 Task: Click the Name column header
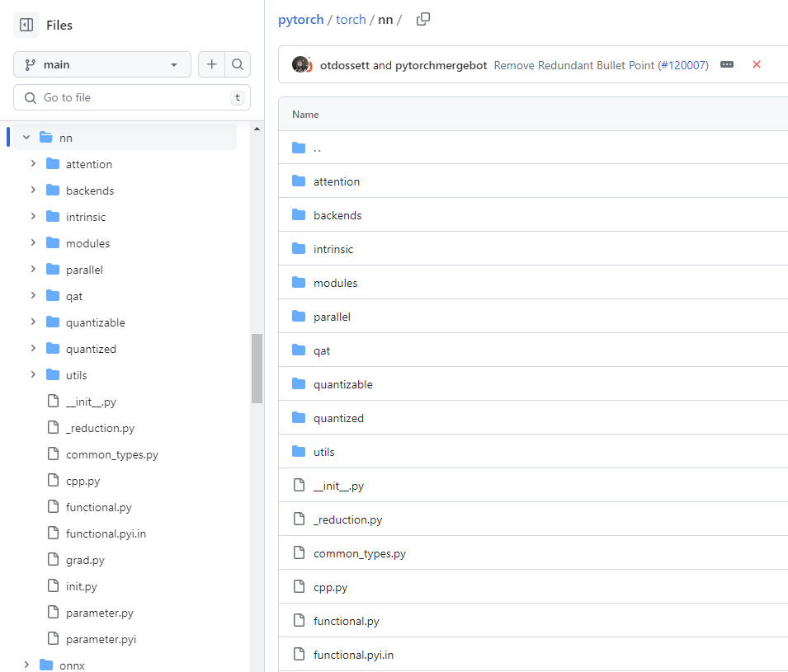[x=305, y=115]
